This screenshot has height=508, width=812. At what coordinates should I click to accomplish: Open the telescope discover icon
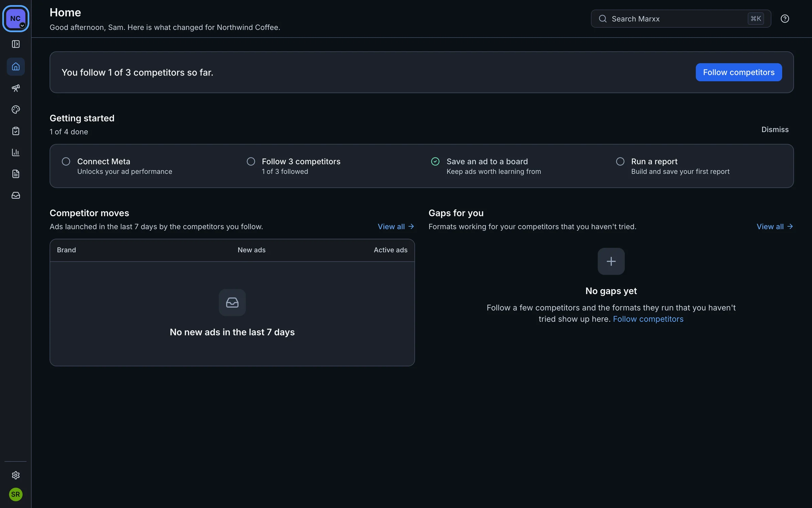point(16,88)
